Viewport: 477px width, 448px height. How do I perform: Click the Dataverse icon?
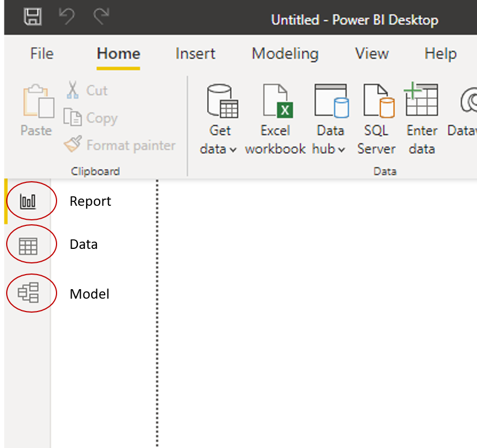467,101
